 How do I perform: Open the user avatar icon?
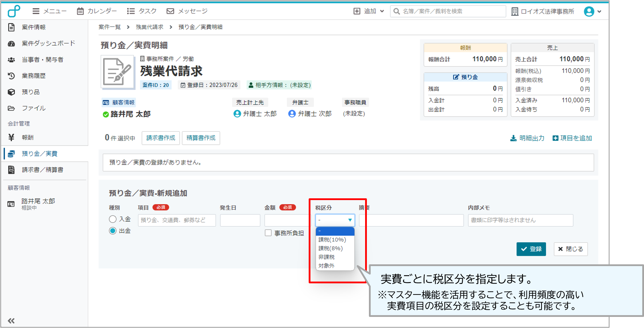tap(589, 11)
